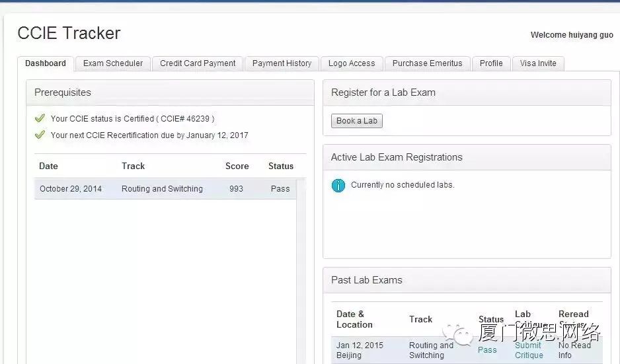
Task: Click the Date column header
Action: click(48, 166)
